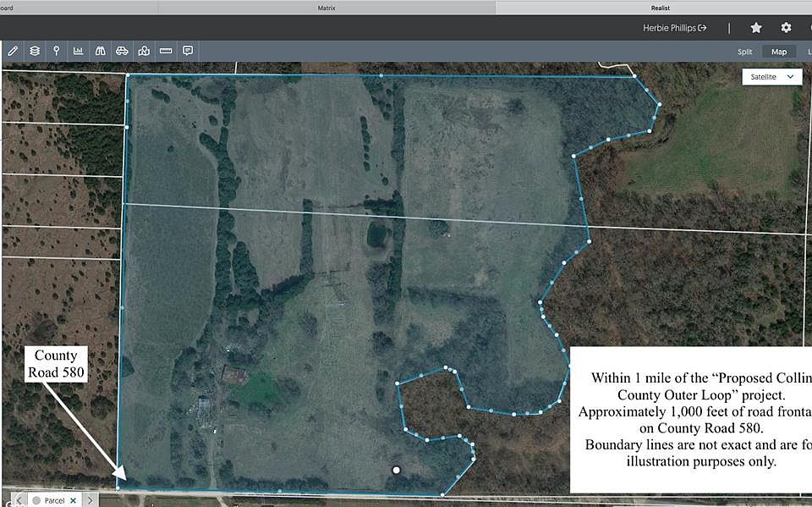Select the pencil draw tool
This screenshot has height=507, width=812.
click(x=13, y=51)
